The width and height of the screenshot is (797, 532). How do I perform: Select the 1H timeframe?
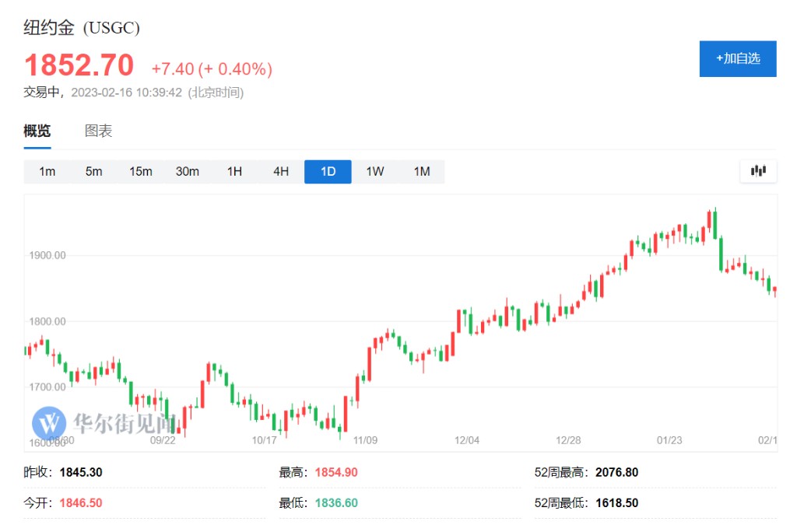pos(234,171)
